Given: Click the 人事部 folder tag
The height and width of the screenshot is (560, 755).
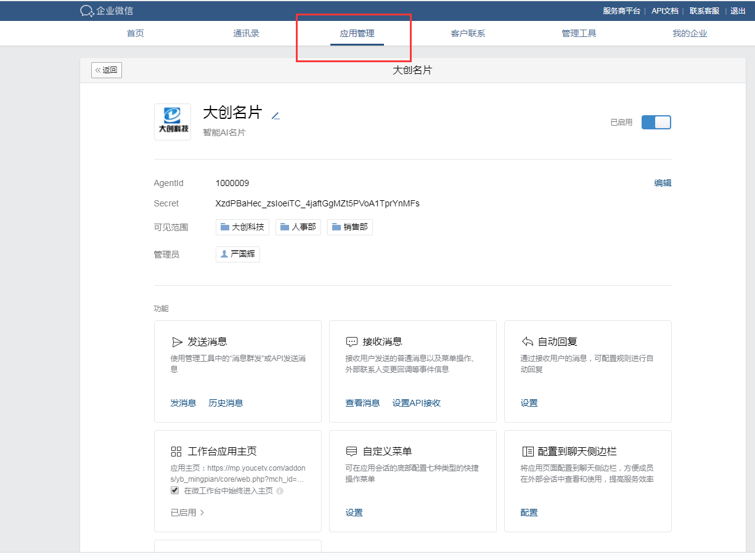Looking at the screenshot, I should (x=298, y=227).
